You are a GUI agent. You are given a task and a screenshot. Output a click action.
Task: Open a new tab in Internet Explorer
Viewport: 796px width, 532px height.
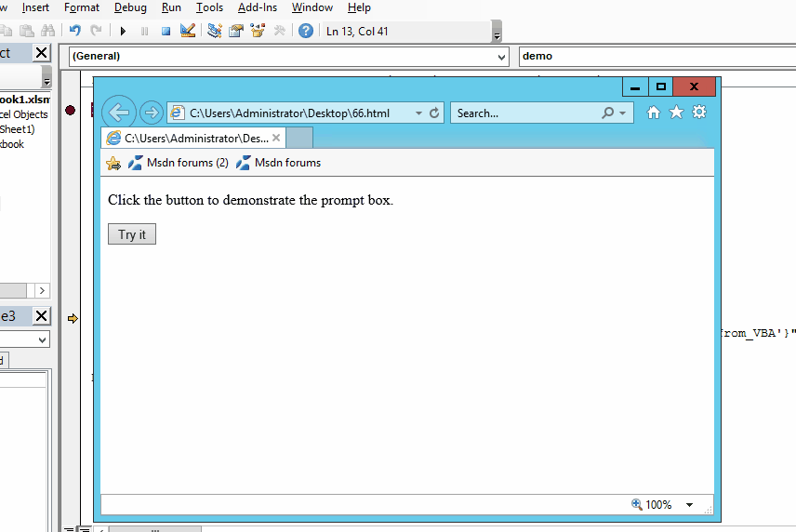click(x=299, y=138)
